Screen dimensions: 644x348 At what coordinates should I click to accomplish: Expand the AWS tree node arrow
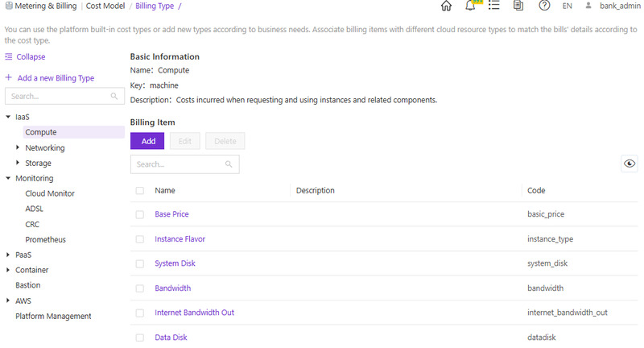[x=8, y=300]
